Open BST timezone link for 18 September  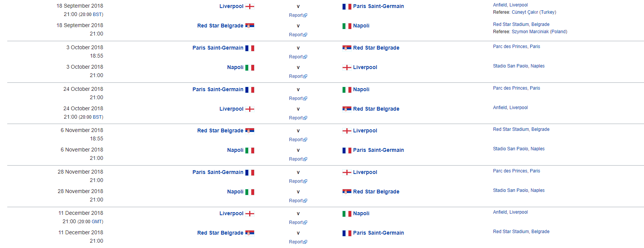pyautogui.click(x=98, y=14)
